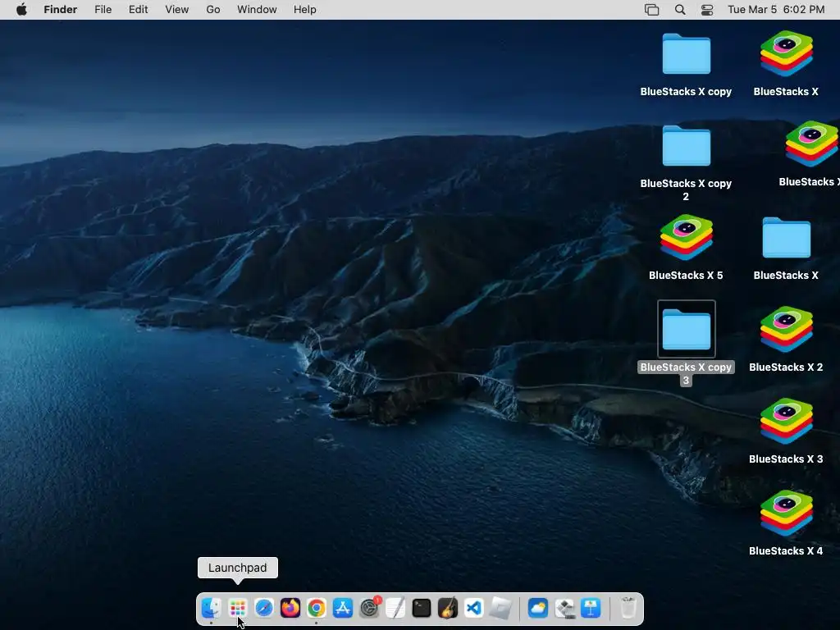Launch Keynote from the Dock
Viewport: 840px width, 630px height.
point(591,608)
